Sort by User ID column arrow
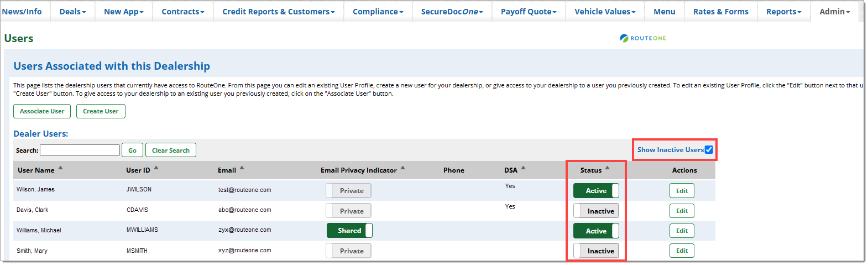 [156, 168]
